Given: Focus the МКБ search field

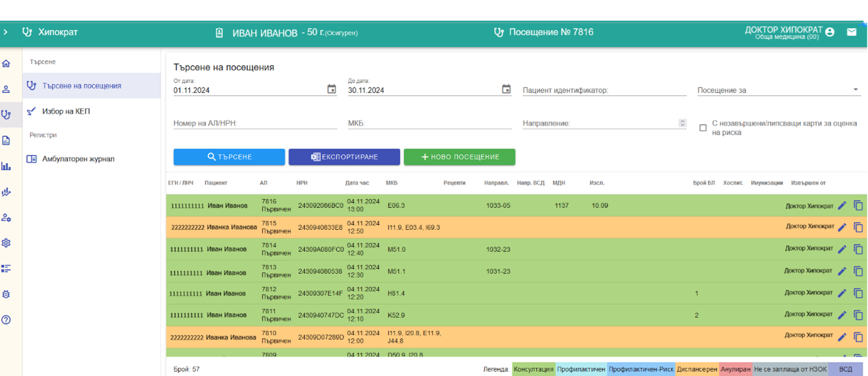Looking at the screenshot, I should 430,123.
